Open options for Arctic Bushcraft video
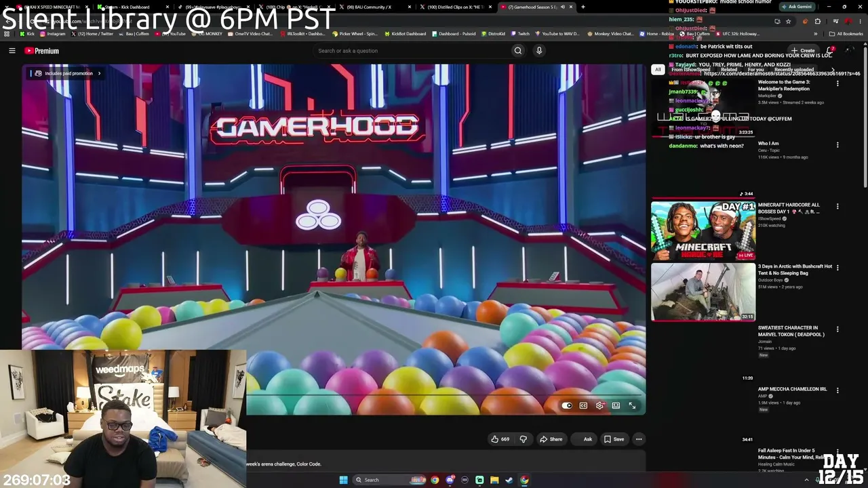The image size is (868, 488). coord(837,268)
